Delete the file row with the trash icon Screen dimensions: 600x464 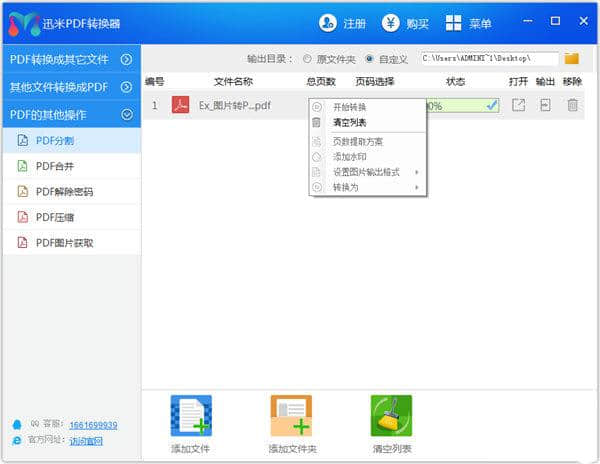(572, 105)
